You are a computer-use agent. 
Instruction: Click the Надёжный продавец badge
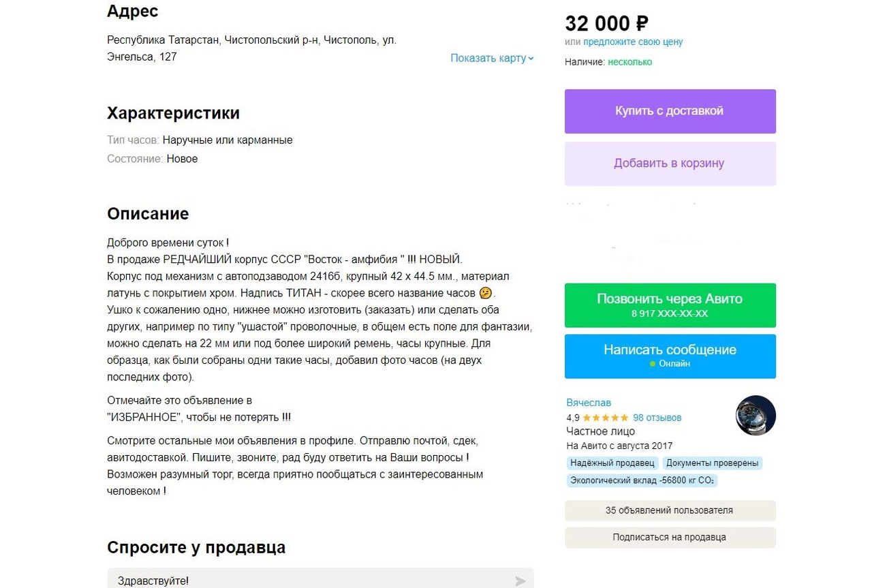(x=612, y=463)
